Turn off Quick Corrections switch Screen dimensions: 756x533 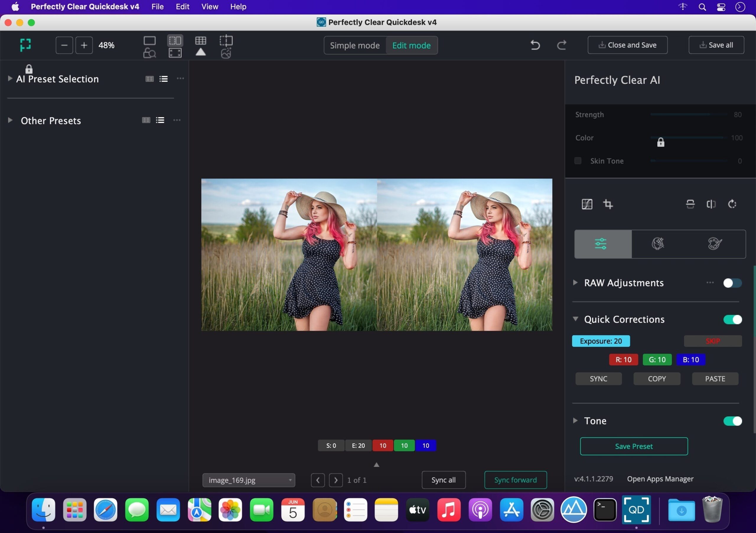[x=732, y=319]
